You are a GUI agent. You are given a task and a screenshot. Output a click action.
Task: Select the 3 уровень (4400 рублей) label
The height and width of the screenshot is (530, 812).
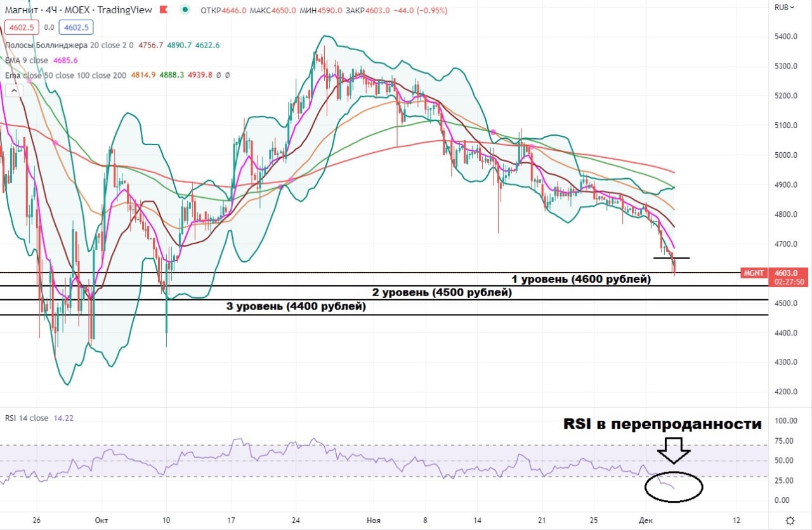pos(296,307)
